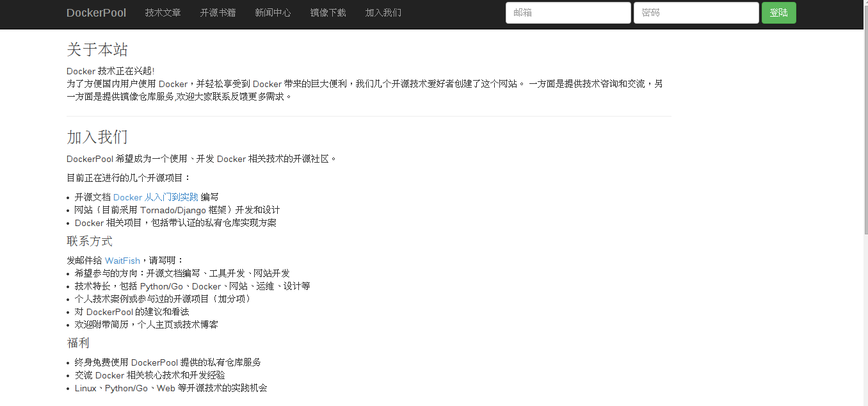The image size is (868, 406).
Task: Open the DockerPool brand link
Action: [x=96, y=13]
